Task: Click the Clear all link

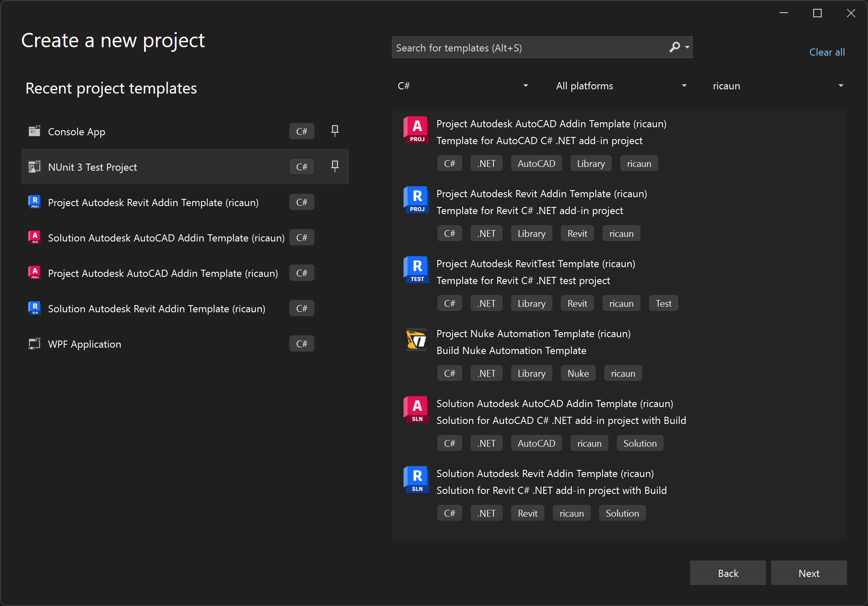Action: point(827,52)
